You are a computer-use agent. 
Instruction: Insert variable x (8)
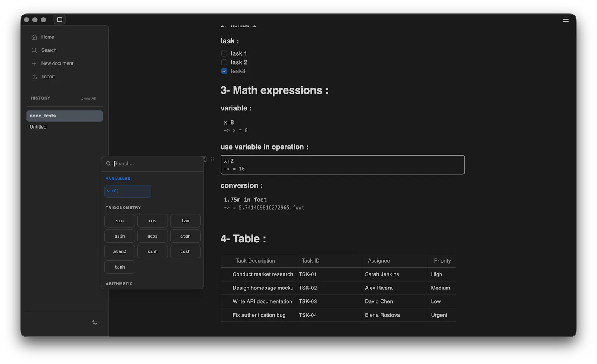click(x=128, y=191)
